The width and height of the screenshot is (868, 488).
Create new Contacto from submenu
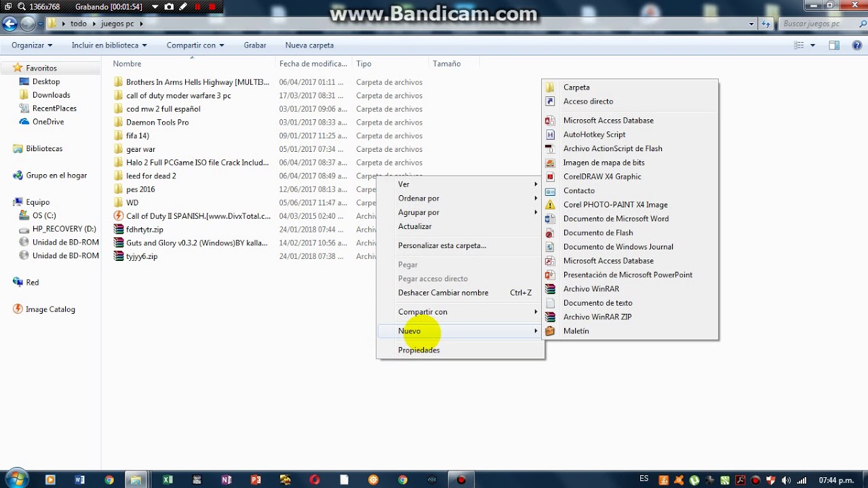tap(630, 190)
